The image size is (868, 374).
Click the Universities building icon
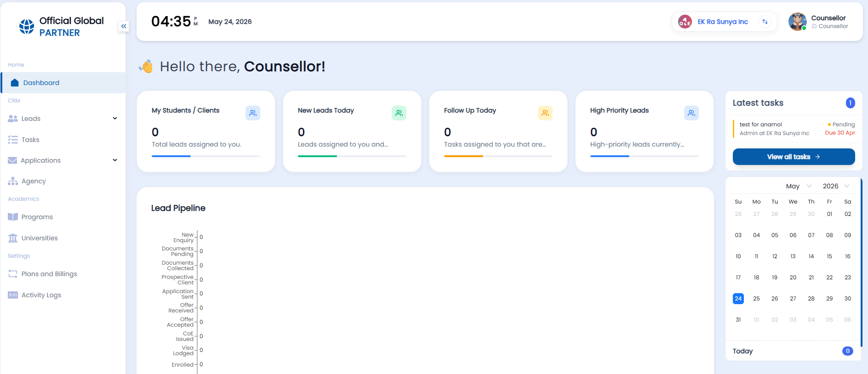pos(13,238)
